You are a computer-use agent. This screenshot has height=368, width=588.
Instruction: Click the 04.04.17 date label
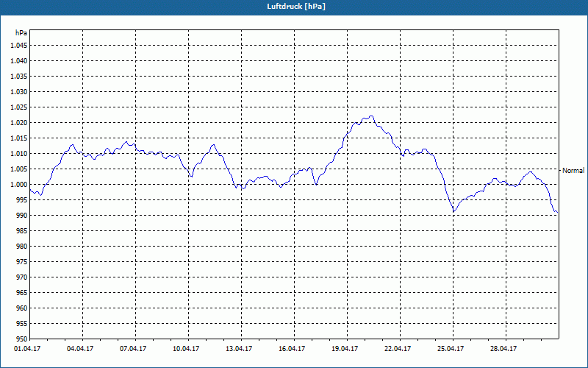click(x=80, y=349)
